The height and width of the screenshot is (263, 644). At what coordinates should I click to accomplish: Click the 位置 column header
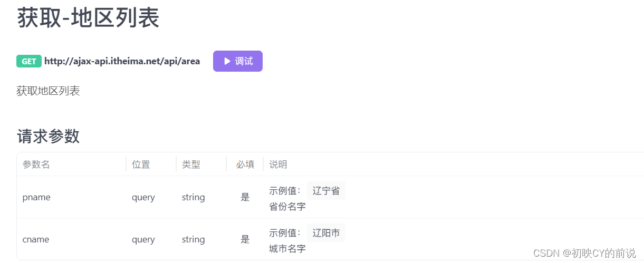pos(141,164)
